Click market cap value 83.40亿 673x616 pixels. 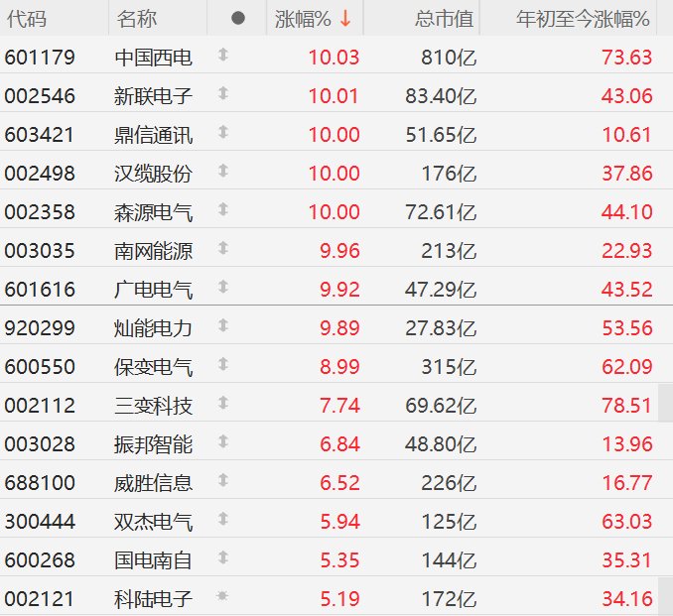click(x=441, y=96)
